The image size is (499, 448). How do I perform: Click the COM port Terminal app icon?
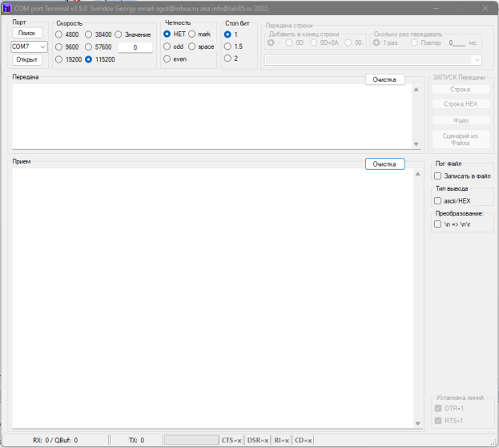(x=7, y=7)
